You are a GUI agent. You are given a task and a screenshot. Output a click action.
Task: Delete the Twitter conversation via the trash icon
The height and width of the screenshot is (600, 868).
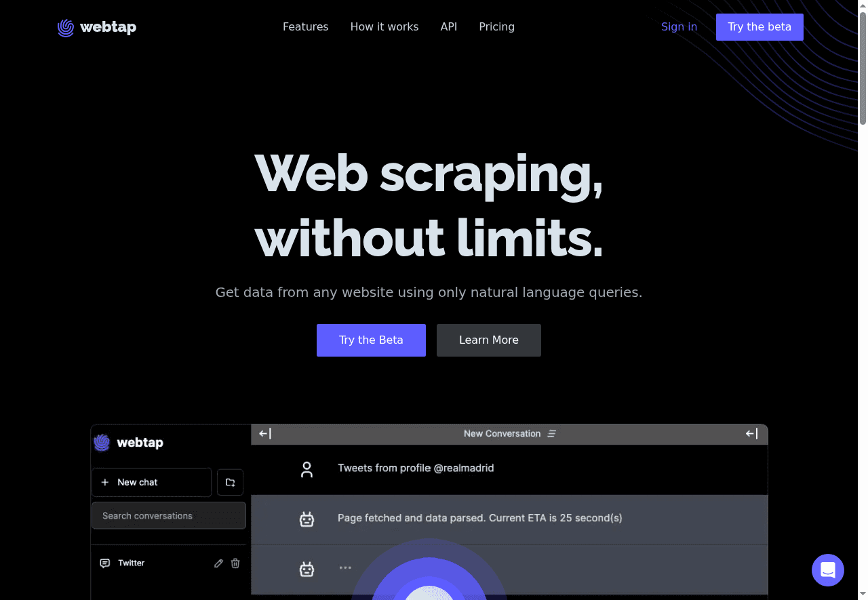(235, 563)
